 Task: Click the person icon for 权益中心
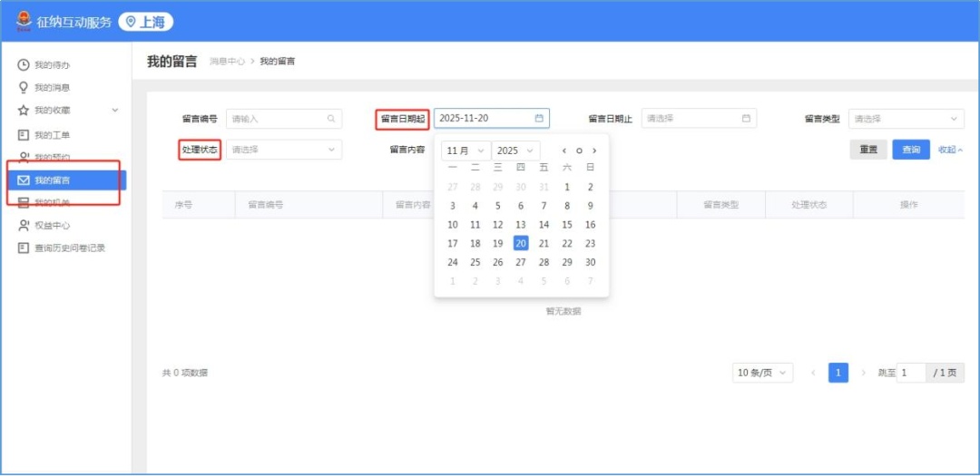point(24,226)
